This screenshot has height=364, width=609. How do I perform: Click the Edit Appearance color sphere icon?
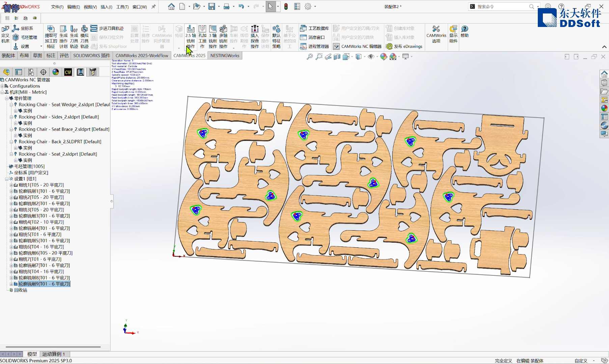(x=383, y=57)
